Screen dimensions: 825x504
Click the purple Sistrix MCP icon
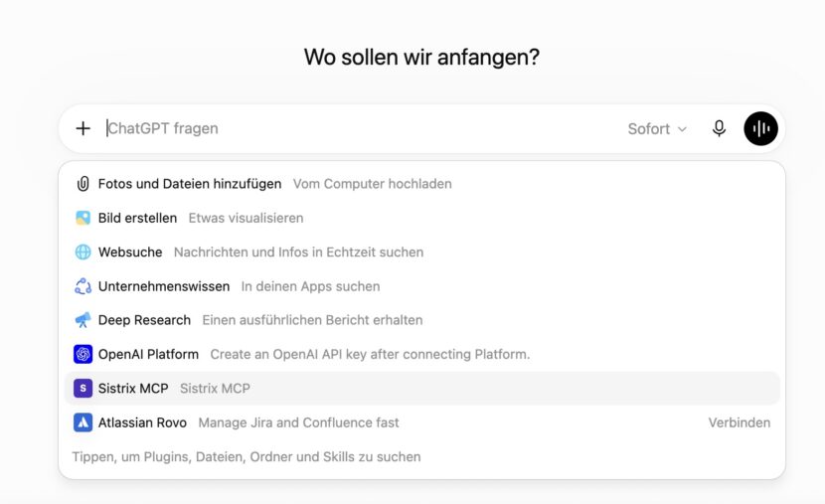(x=82, y=389)
